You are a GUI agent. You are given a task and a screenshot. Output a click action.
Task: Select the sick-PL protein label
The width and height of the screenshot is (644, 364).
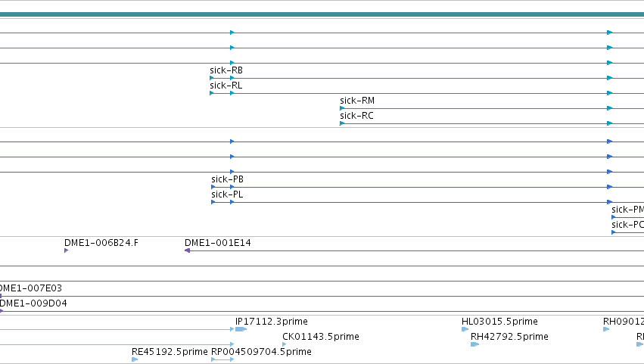point(227,194)
